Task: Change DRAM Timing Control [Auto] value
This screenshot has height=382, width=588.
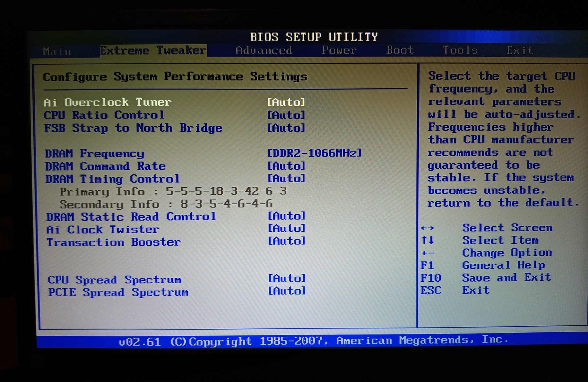Action: point(286,178)
